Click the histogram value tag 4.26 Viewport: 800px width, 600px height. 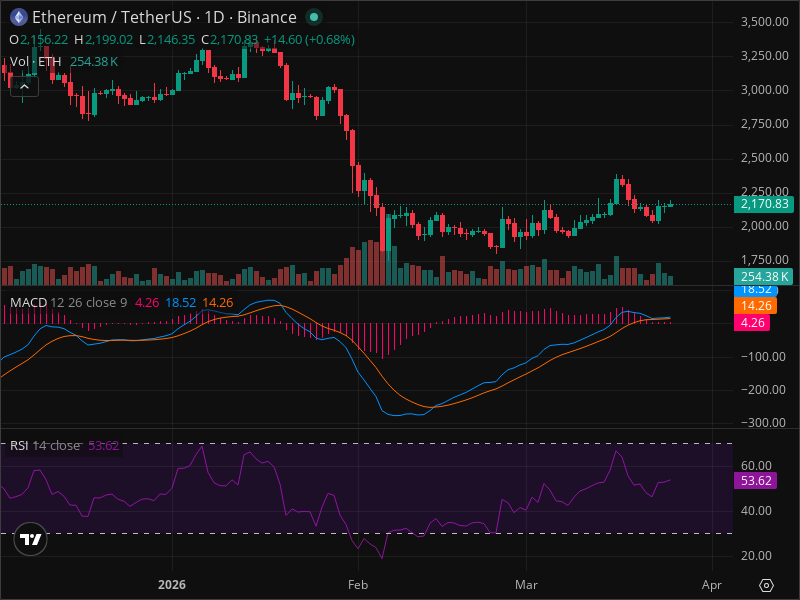pyautogui.click(x=752, y=322)
